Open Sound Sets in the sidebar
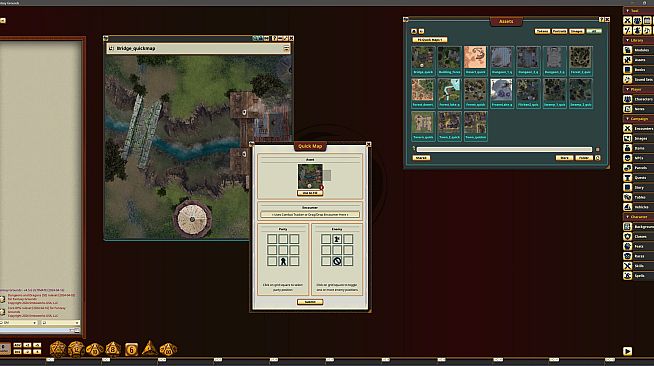Screen dimensions: 654x366 click(x=638, y=80)
